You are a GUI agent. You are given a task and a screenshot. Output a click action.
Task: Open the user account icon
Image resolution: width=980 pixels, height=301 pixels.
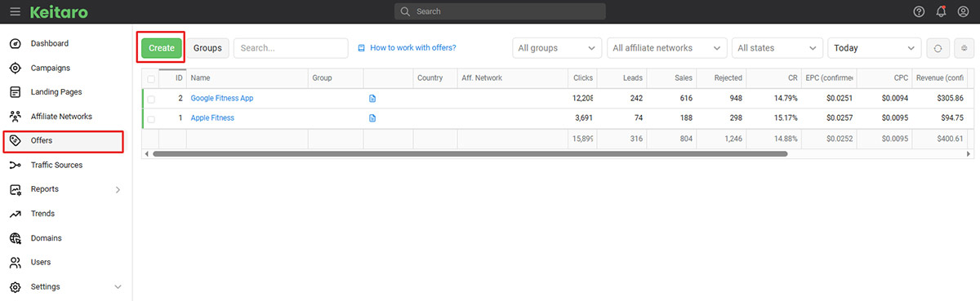pos(963,11)
